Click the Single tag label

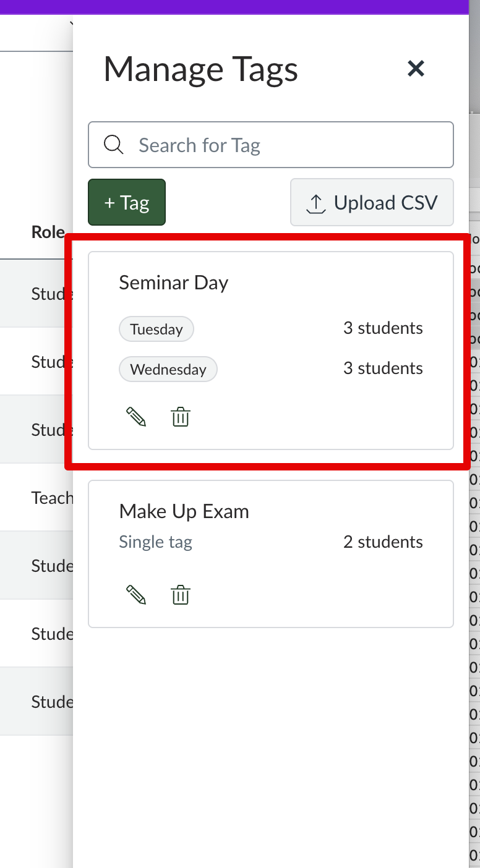pyautogui.click(x=155, y=542)
